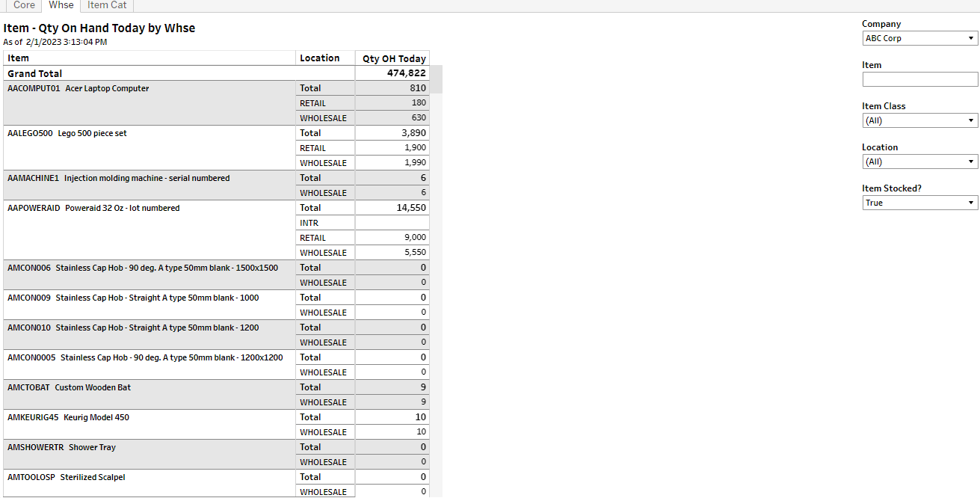Select the AACOMPUT01 Acer Laptop Computer item
This screenshot has height=498, width=980.
click(78, 88)
